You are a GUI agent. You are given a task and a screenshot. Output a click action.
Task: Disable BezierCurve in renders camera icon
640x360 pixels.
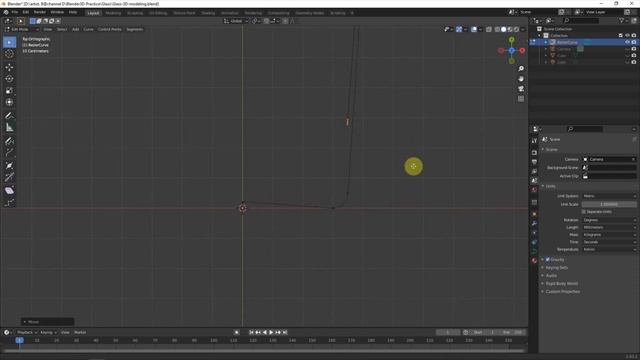(634, 42)
